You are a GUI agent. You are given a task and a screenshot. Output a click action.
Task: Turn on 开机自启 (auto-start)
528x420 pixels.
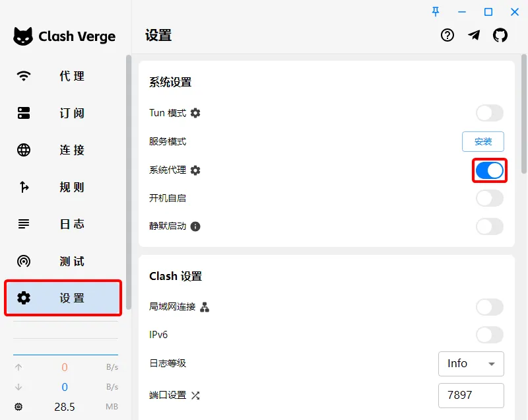click(x=489, y=198)
